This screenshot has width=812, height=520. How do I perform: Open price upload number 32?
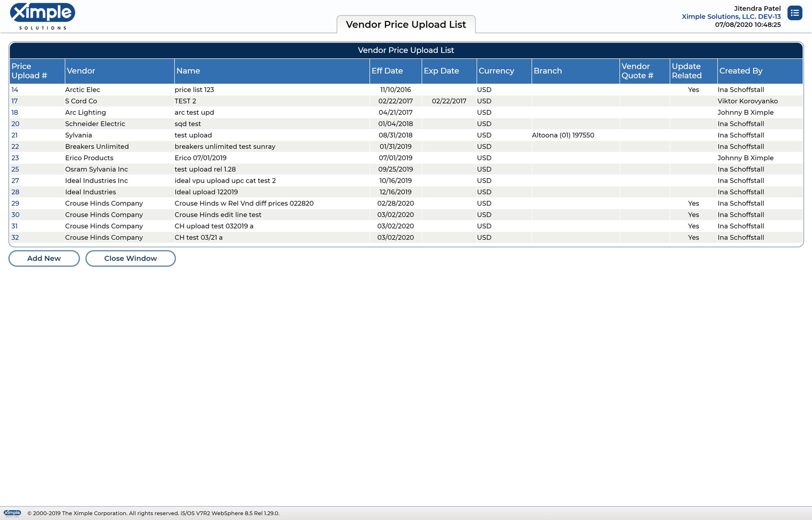15,237
